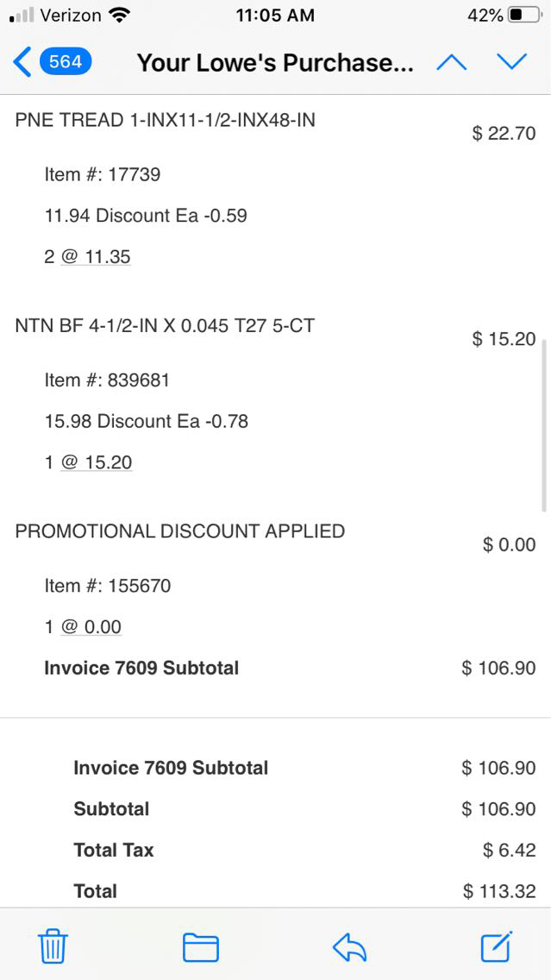Tap the "@ 15.20" underlined price link
Viewport: 551px width, 980px height.
(x=97, y=462)
